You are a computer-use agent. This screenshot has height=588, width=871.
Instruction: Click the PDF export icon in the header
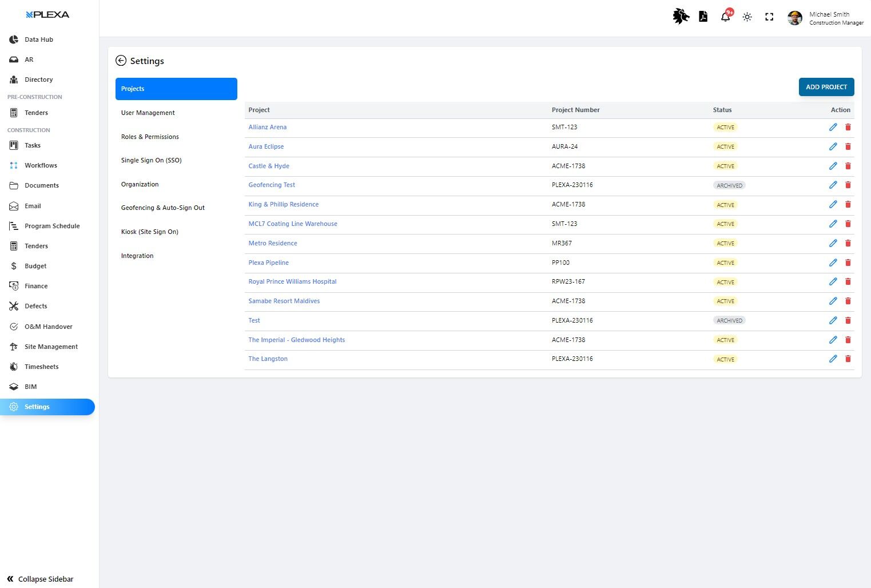coord(703,17)
